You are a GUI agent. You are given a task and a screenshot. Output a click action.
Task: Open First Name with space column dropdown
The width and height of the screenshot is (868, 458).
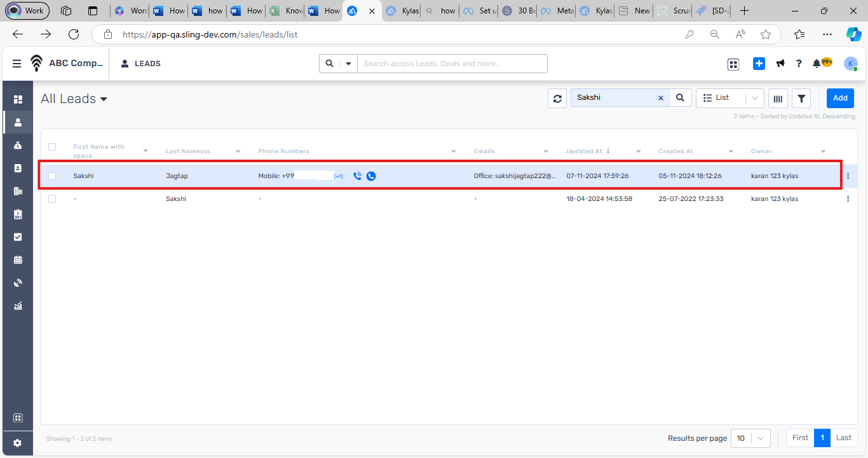146,151
